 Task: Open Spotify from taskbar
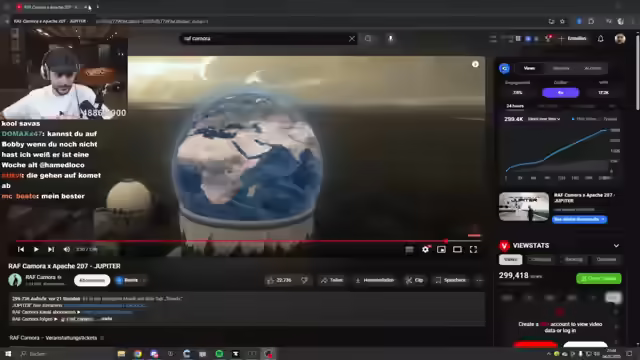(x=219, y=354)
